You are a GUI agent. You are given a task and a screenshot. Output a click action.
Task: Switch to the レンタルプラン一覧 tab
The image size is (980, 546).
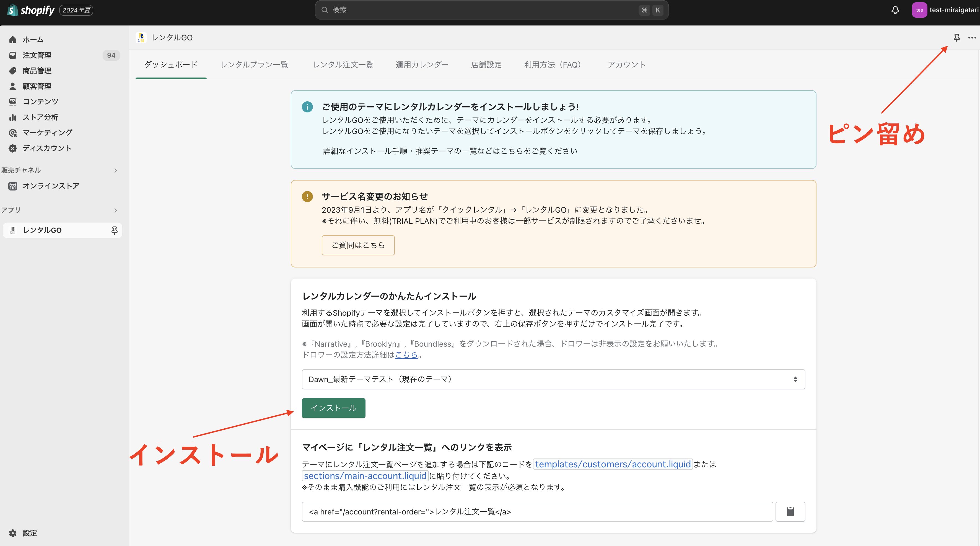coord(254,65)
